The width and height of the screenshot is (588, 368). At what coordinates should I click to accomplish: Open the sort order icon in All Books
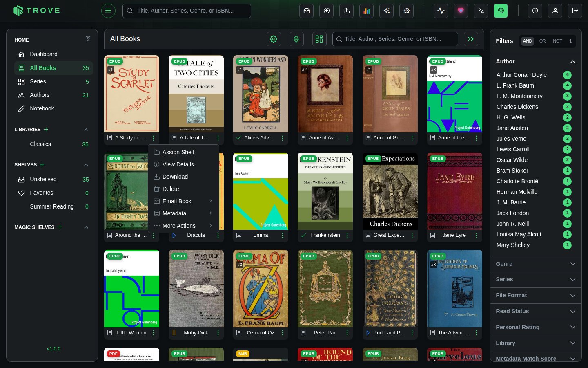click(x=296, y=39)
